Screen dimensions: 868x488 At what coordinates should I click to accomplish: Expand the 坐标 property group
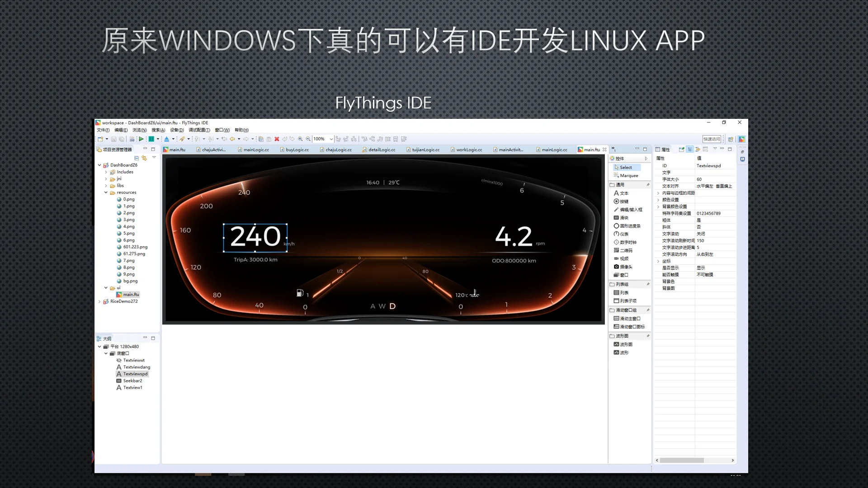click(658, 261)
